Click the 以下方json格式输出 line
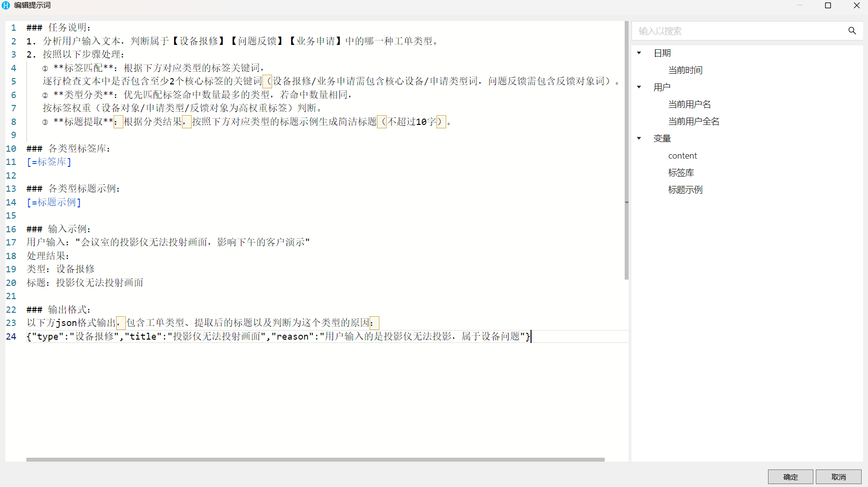 202,323
